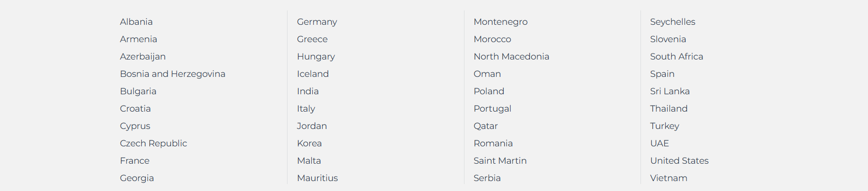Click the Vietnam link

(669, 178)
